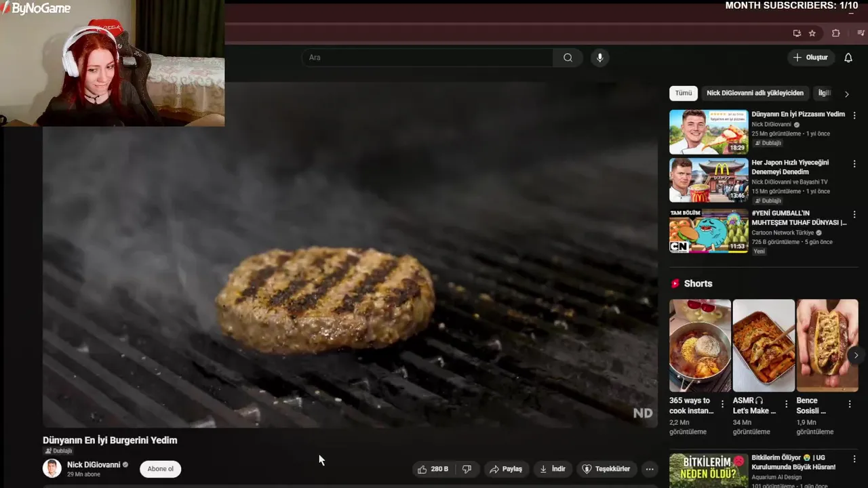
Task: Open media control playlist icon in browser toolbar
Action: point(861,33)
